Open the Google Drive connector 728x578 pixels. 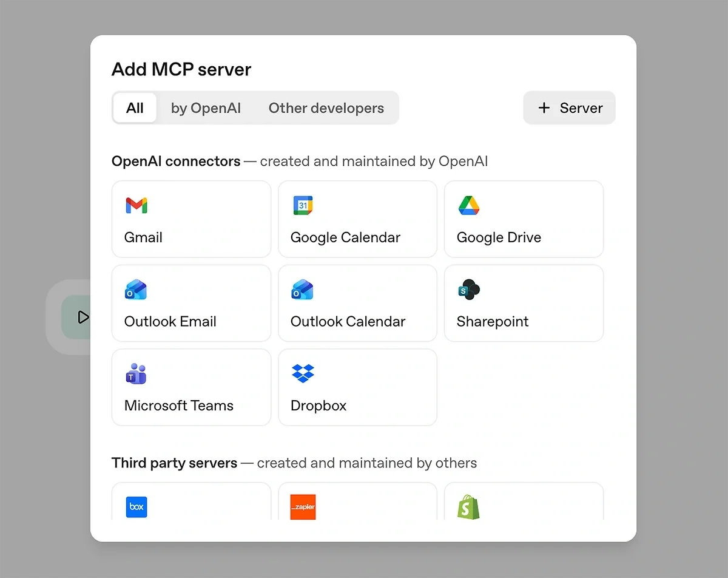(x=523, y=219)
